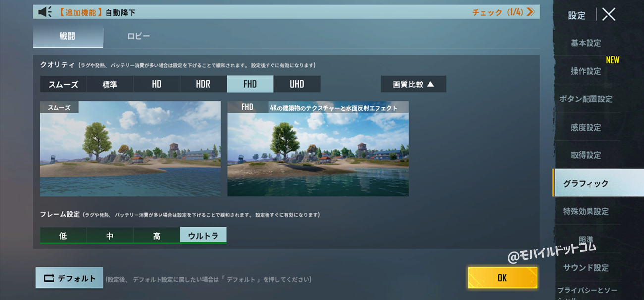Viewport: 644px width, 300px height.
Task: Open 感度設定 in the sidebar
Action: (586, 127)
